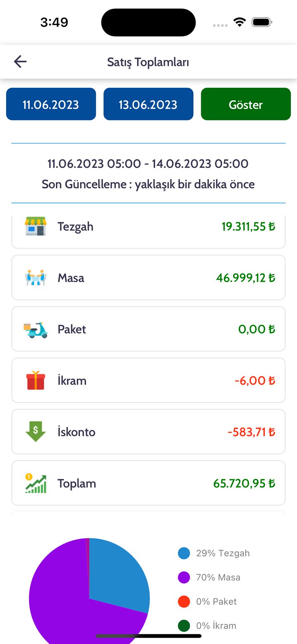Select the purple Masa legend dot

184,578
